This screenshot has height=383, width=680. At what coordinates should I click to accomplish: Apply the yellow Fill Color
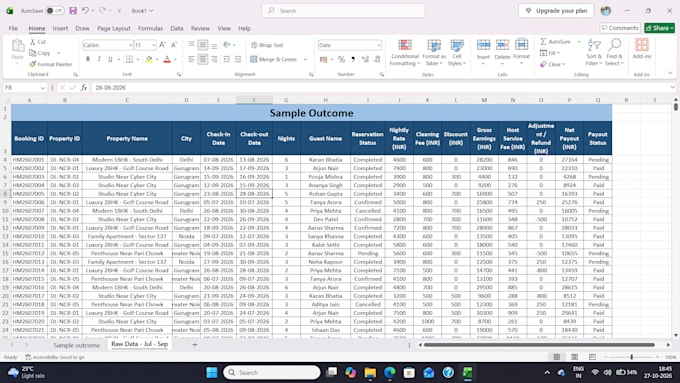(149, 59)
